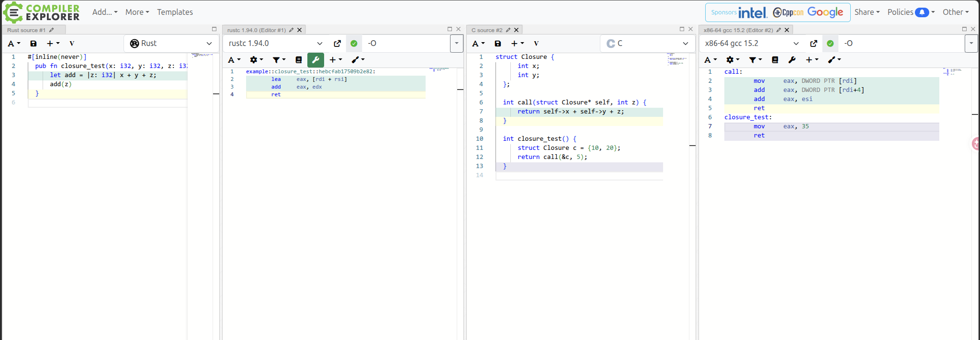Click 'struct Closure c = {10, 20};' line
The height and width of the screenshot is (340, 980).
click(569, 148)
